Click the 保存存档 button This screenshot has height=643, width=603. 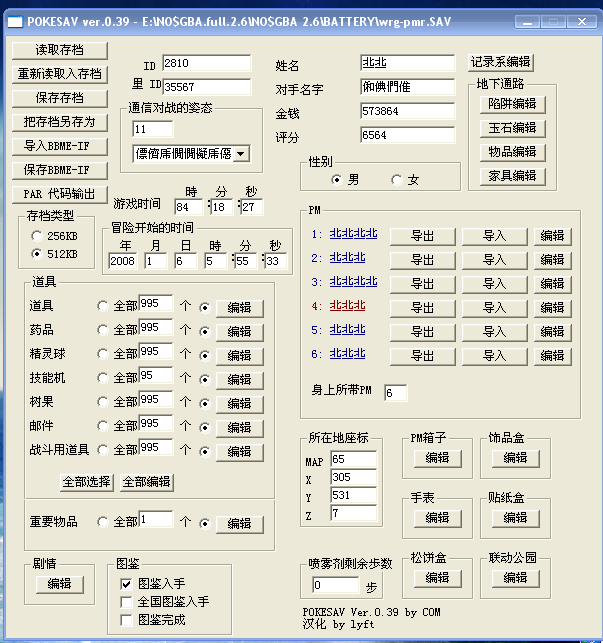pyautogui.click(x=60, y=98)
